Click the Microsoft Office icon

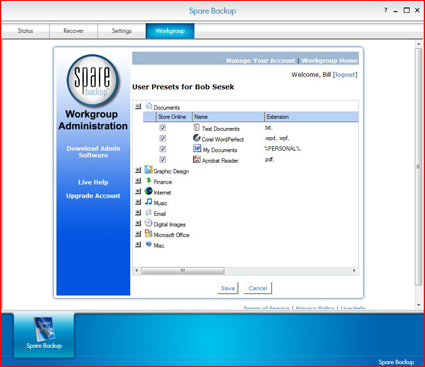click(149, 234)
